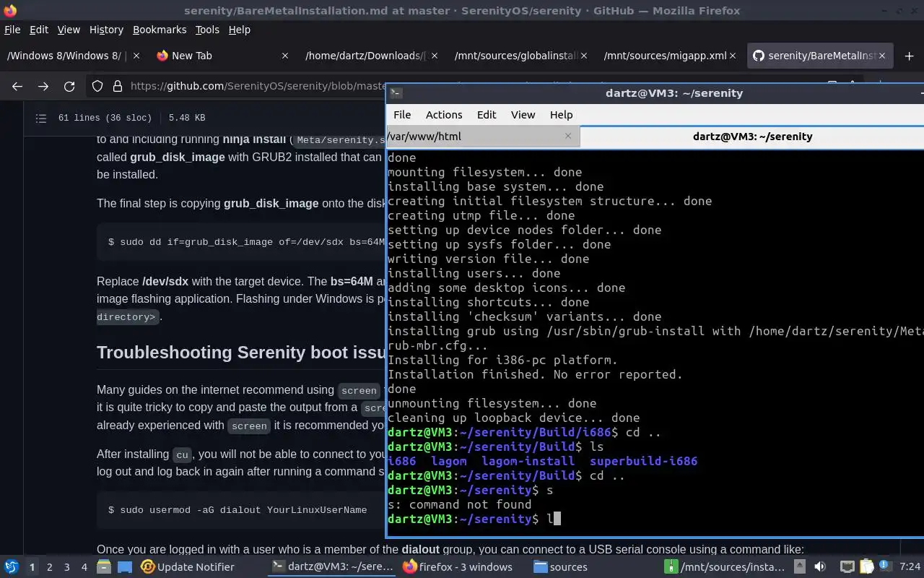Viewport: 924px width, 578px height.
Task: Open Firefox File menu
Action: (x=12, y=30)
